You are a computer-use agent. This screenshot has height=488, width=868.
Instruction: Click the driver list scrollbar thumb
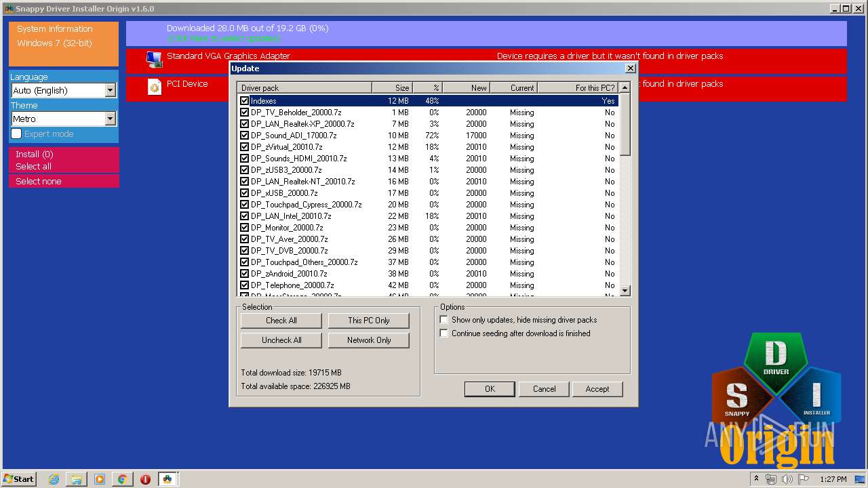(x=625, y=124)
